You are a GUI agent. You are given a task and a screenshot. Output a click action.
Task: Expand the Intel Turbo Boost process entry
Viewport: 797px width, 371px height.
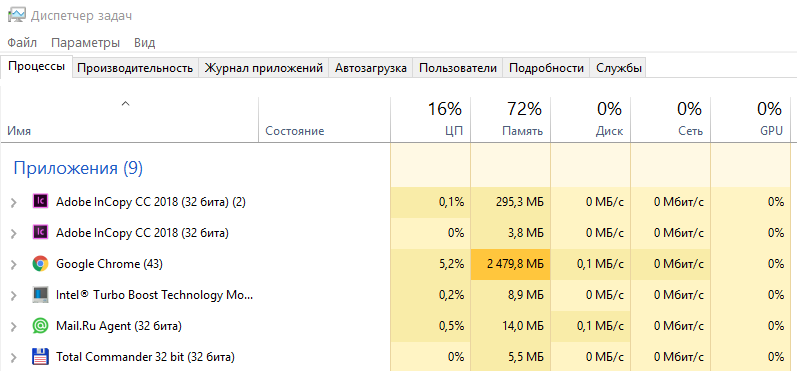pos(14,295)
